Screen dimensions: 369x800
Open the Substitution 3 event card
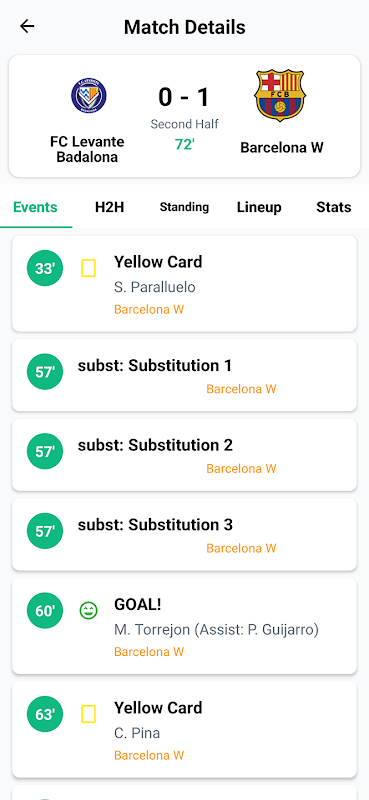pos(184,534)
